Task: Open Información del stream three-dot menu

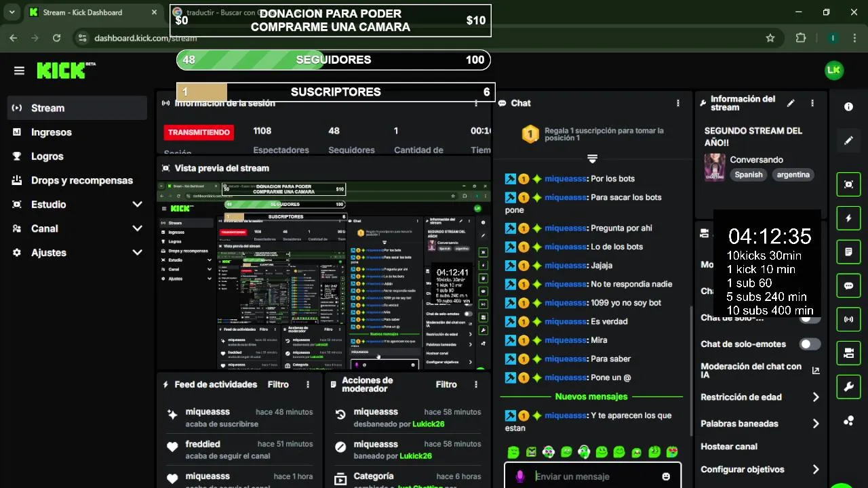Action: click(812, 103)
